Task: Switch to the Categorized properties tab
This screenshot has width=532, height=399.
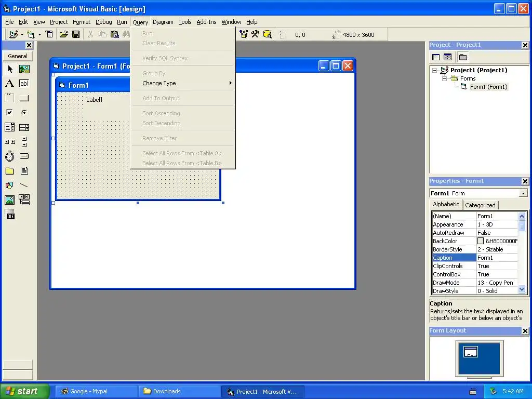Action: [480, 205]
